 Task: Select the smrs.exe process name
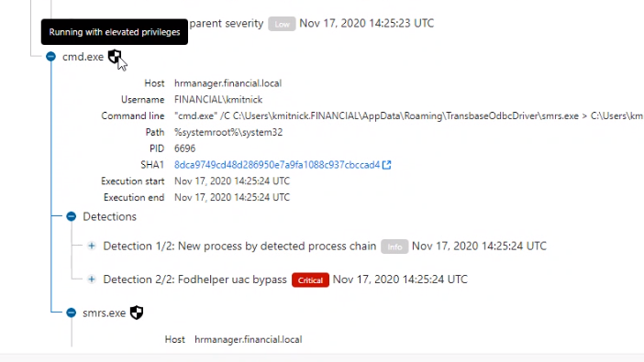tap(105, 313)
